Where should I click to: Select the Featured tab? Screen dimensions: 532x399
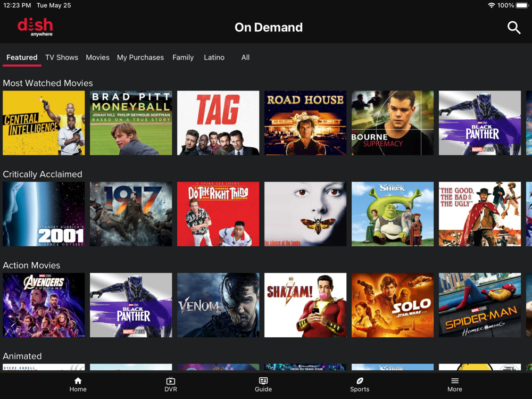(22, 57)
